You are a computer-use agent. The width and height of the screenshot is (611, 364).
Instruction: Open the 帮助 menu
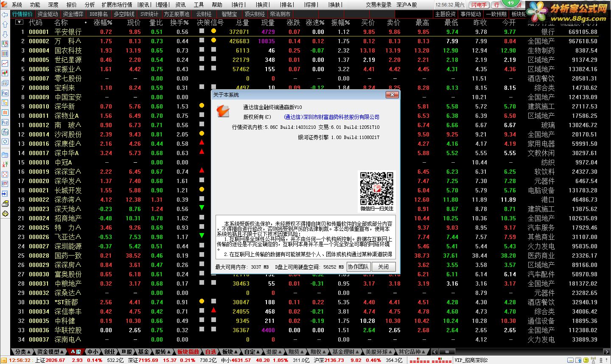coord(217,5)
